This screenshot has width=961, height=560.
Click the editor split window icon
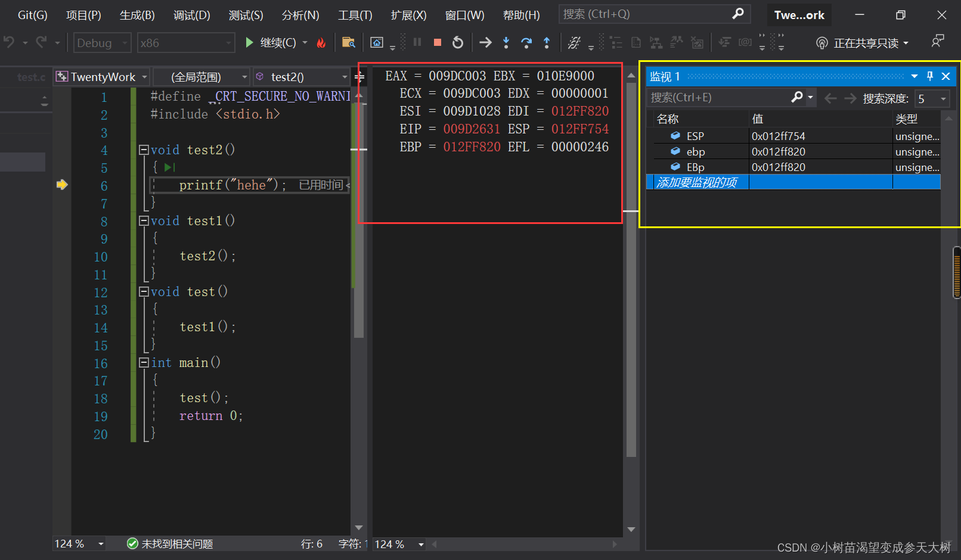click(x=359, y=77)
